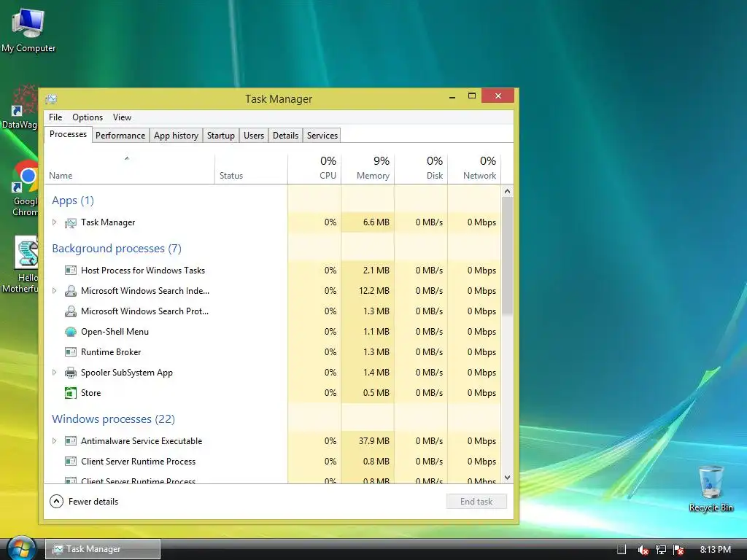Click the 8:13 PM taskbar clock

(x=715, y=550)
